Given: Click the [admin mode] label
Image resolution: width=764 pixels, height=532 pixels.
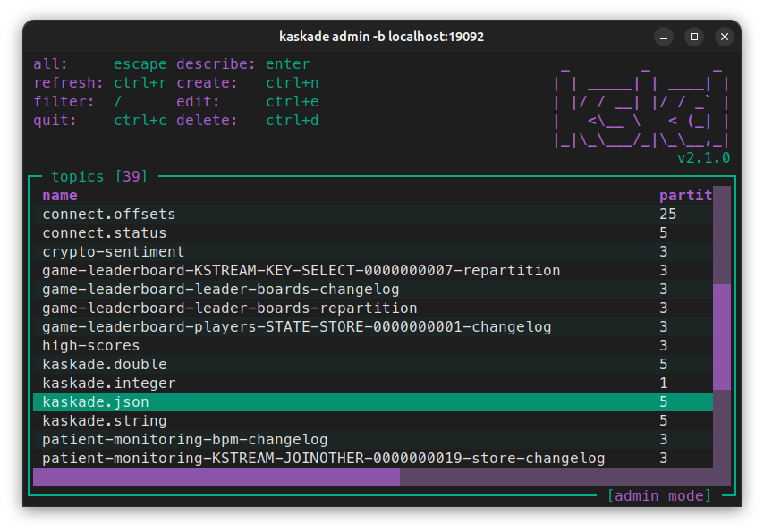Looking at the screenshot, I should point(658,495).
